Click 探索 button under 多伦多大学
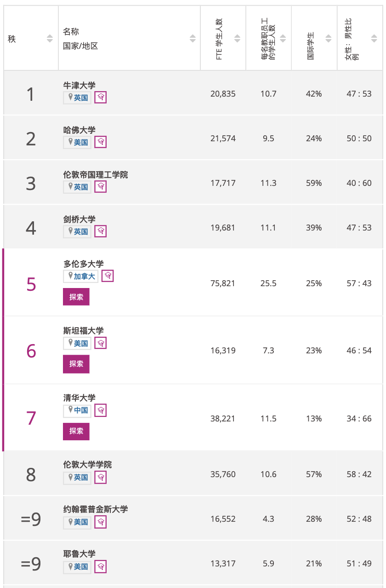The height and width of the screenshot is (588, 386). (x=76, y=297)
